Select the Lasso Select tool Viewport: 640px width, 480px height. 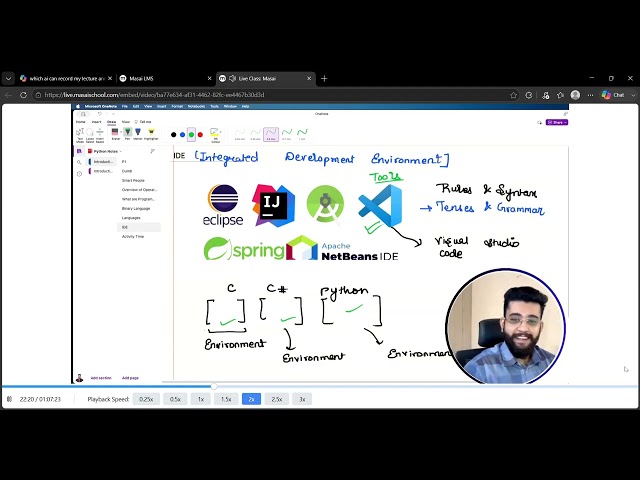click(90, 134)
